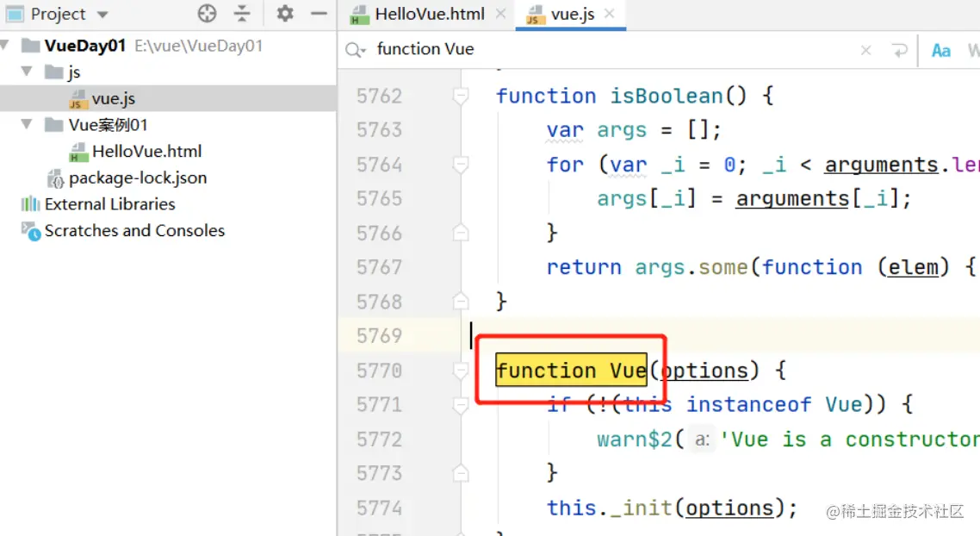
Task: Click fold end marker at line 5773
Action: point(461,473)
